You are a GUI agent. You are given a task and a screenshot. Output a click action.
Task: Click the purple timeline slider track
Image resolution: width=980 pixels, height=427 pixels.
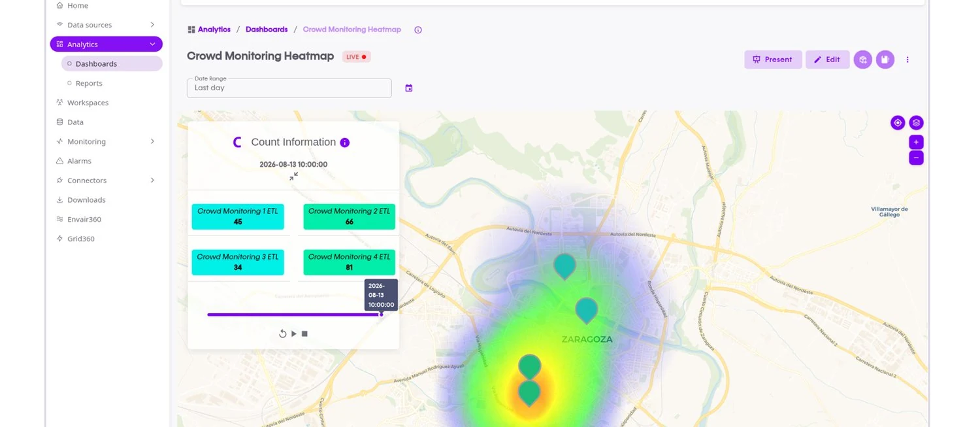pos(294,315)
